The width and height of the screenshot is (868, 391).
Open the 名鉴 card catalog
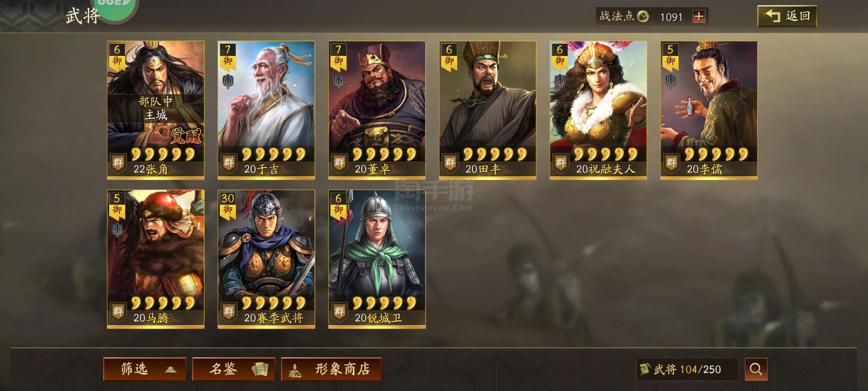234,369
